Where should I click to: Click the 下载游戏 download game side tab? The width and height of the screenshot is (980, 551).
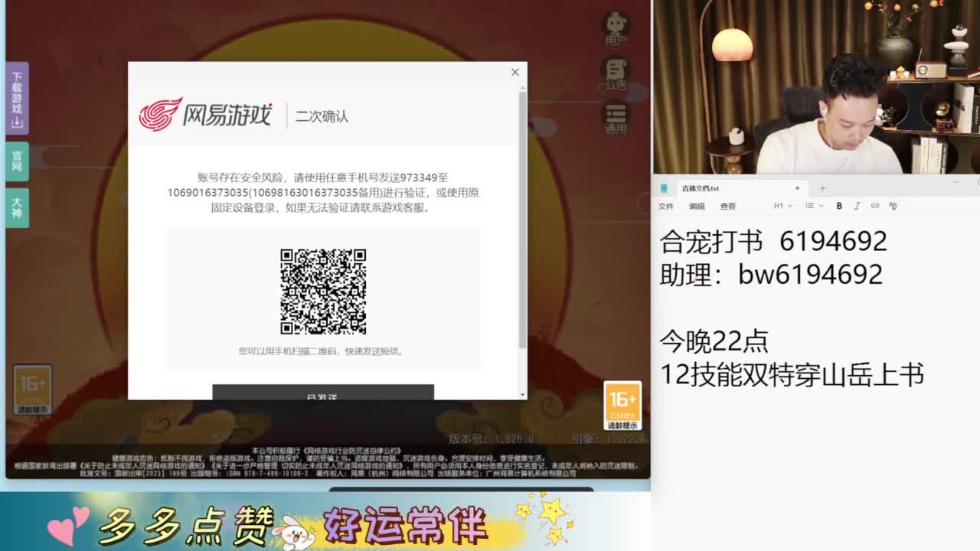pos(17,99)
